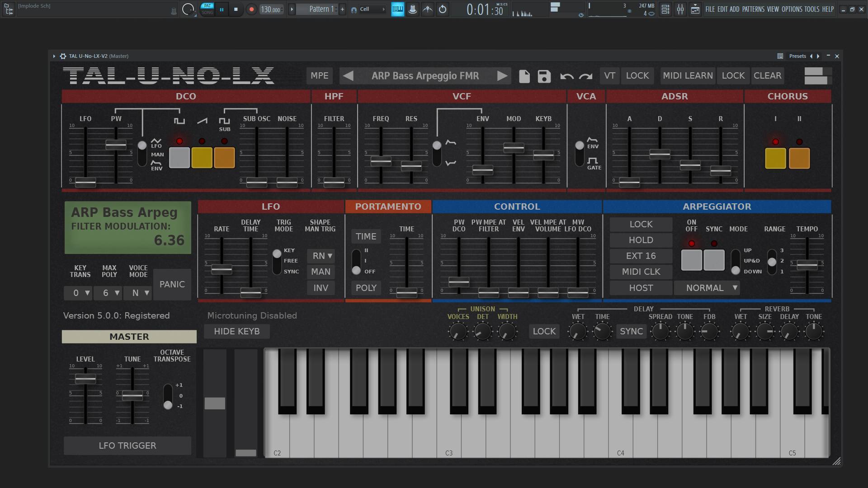
Task: Click the CLEAR button
Action: click(767, 75)
